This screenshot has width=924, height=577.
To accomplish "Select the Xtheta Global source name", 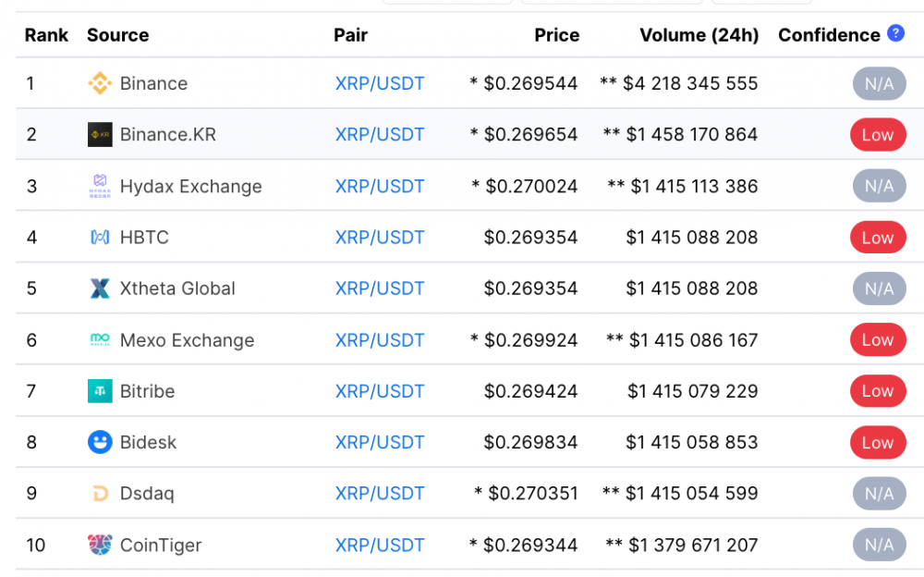I will click(x=177, y=288).
